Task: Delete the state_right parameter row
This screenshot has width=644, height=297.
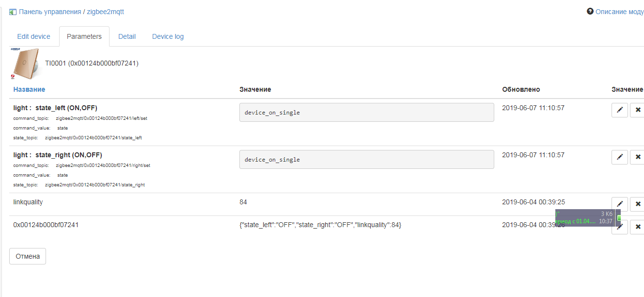Action: click(x=637, y=157)
